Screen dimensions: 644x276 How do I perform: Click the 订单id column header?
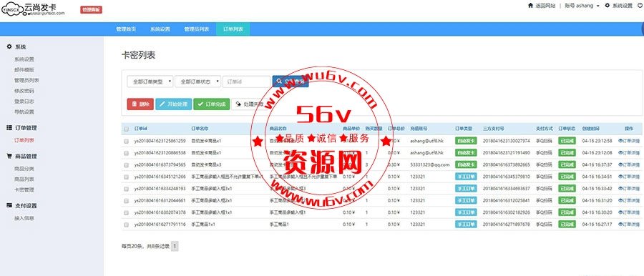pos(141,129)
